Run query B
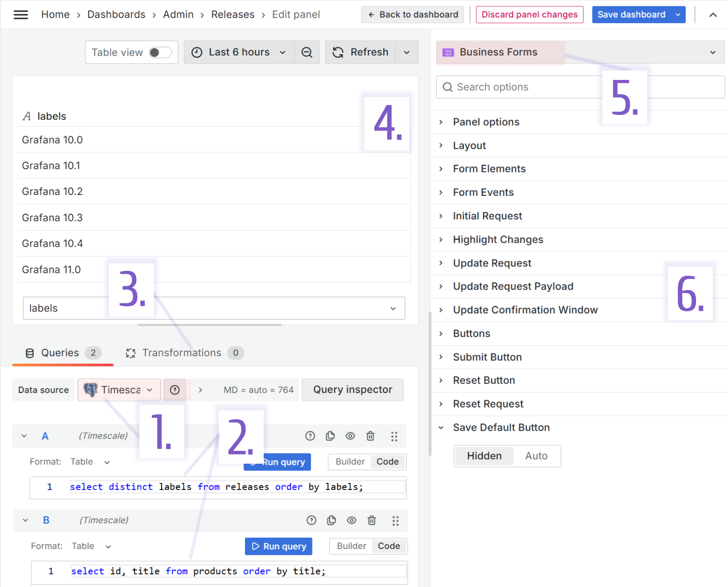 (x=278, y=547)
